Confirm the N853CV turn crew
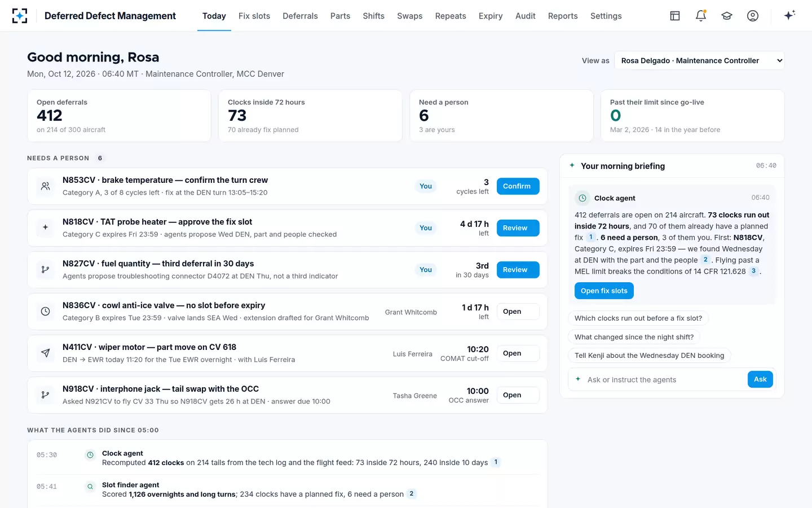This screenshot has height=508, width=812. click(518, 186)
